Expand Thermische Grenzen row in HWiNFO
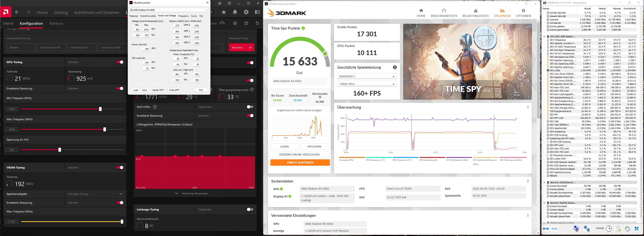The image size is (644, 236). pos(548,155)
